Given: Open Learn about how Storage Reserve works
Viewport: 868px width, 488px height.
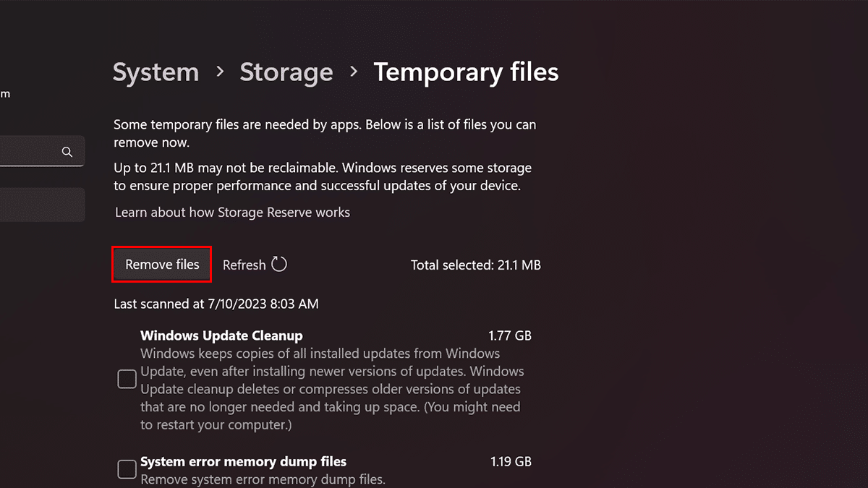Looking at the screenshot, I should [232, 213].
